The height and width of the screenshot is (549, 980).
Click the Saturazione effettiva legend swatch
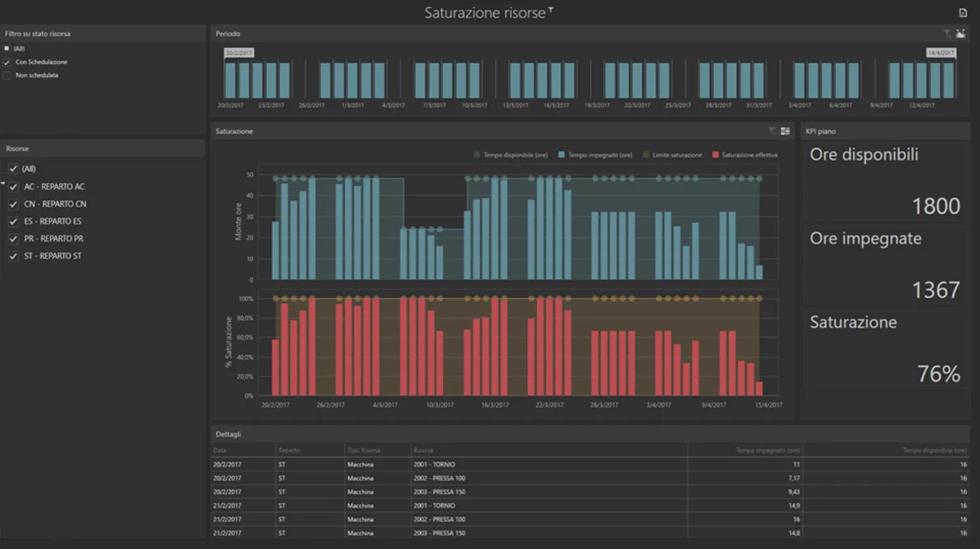[715, 155]
